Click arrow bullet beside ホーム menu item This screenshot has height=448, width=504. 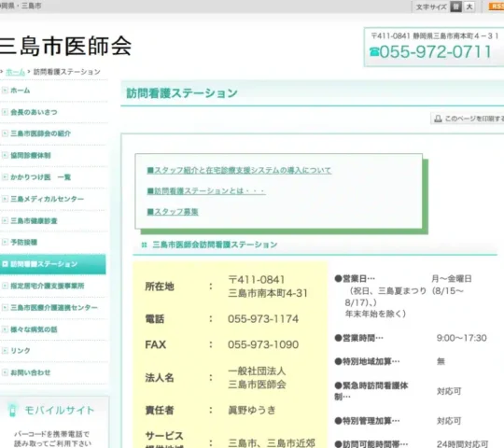[x=5, y=91]
